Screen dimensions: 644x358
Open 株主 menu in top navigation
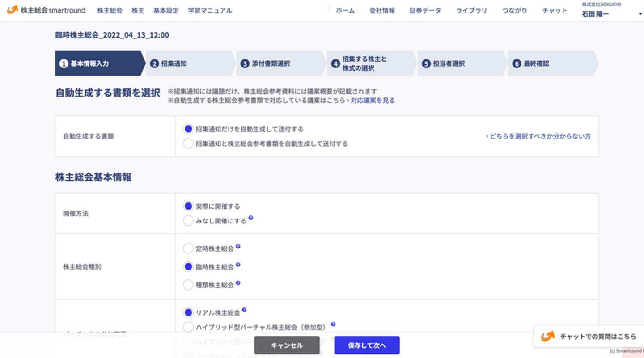click(x=138, y=11)
